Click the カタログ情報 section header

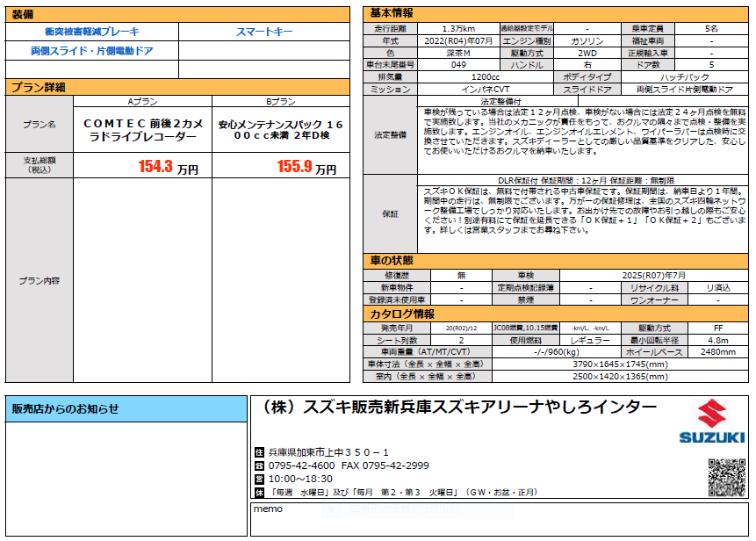401,314
